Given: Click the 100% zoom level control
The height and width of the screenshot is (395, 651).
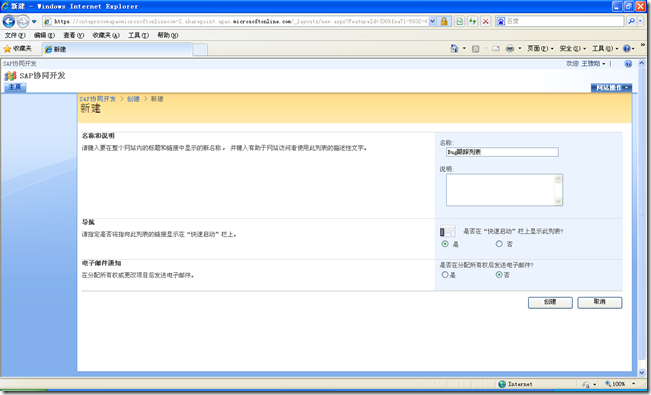Looking at the screenshot, I should (x=615, y=384).
